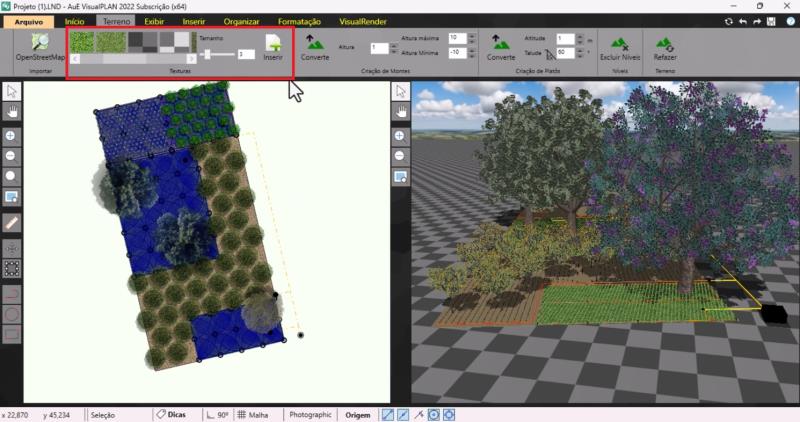This screenshot has height=422, width=800.
Task: Click the Tamanho texture size slider
Action: [217, 54]
